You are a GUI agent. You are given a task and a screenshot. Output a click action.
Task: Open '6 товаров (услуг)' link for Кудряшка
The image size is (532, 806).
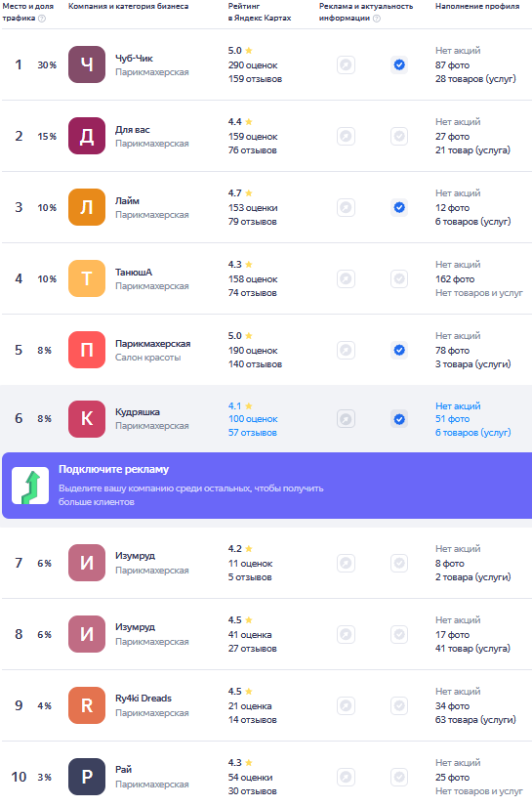(x=473, y=433)
